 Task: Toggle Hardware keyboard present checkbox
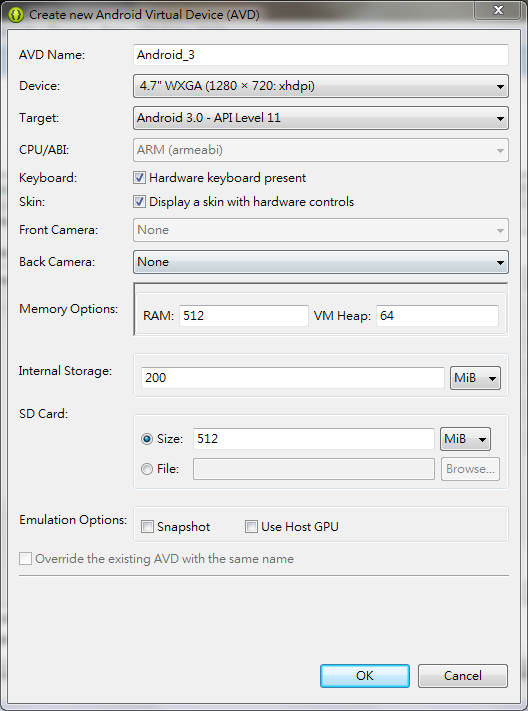[139, 178]
